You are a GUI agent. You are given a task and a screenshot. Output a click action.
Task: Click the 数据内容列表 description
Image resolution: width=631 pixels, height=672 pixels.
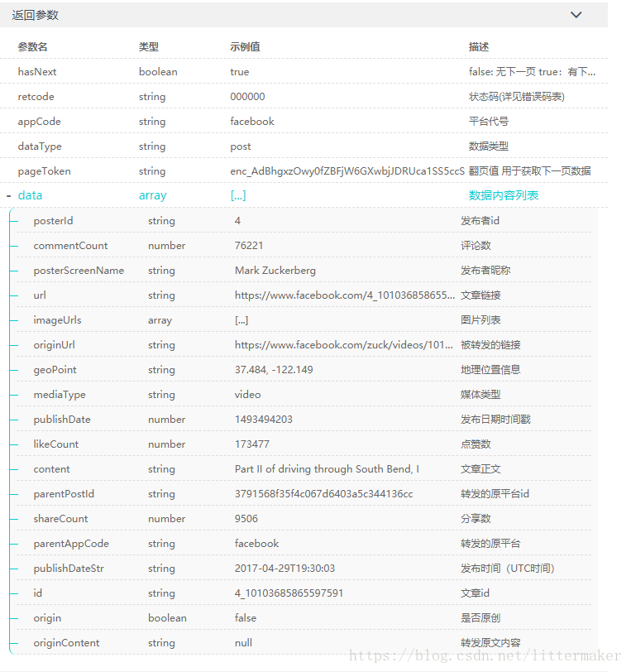click(504, 195)
